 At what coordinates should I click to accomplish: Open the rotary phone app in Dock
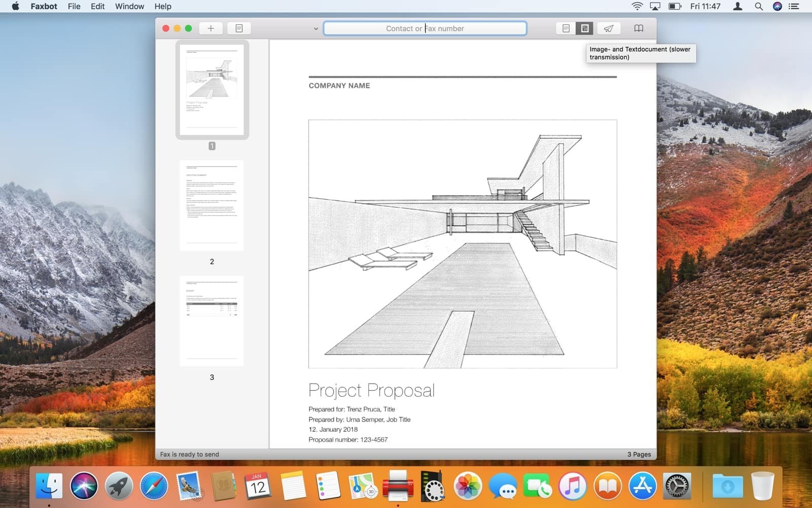432,486
